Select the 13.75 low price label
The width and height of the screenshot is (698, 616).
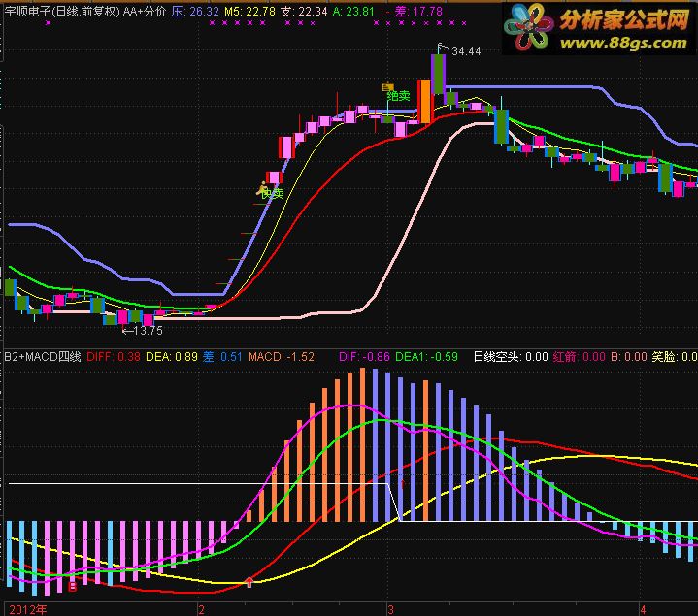coord(148,331)
